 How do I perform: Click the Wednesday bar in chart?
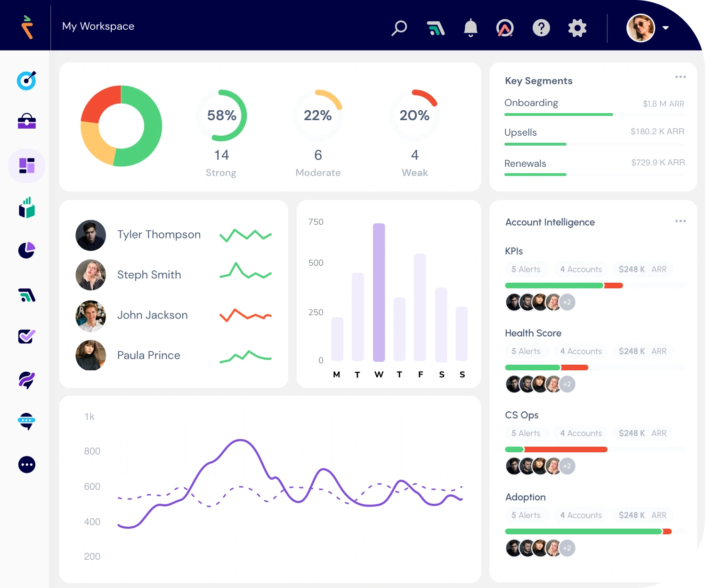(379, 292)
